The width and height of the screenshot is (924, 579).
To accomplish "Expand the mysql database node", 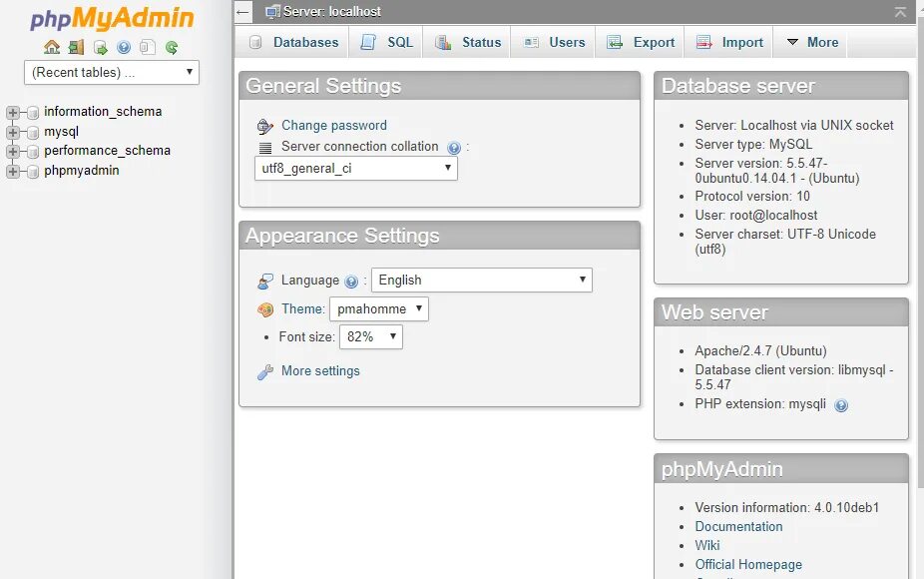I will click(12, 132).
